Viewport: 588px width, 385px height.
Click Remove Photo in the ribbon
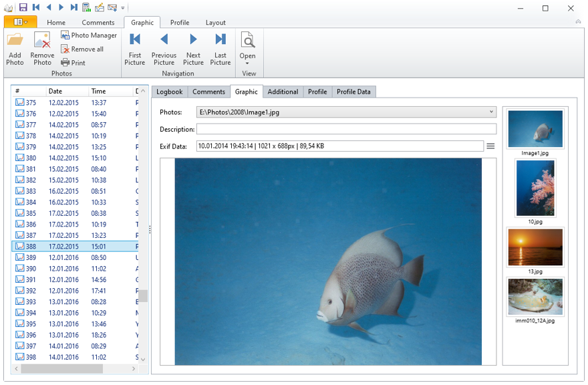point(42,48)
